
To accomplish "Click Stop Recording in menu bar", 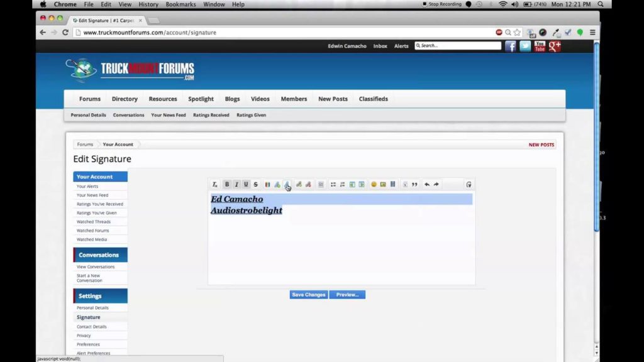I will point(442,4).
